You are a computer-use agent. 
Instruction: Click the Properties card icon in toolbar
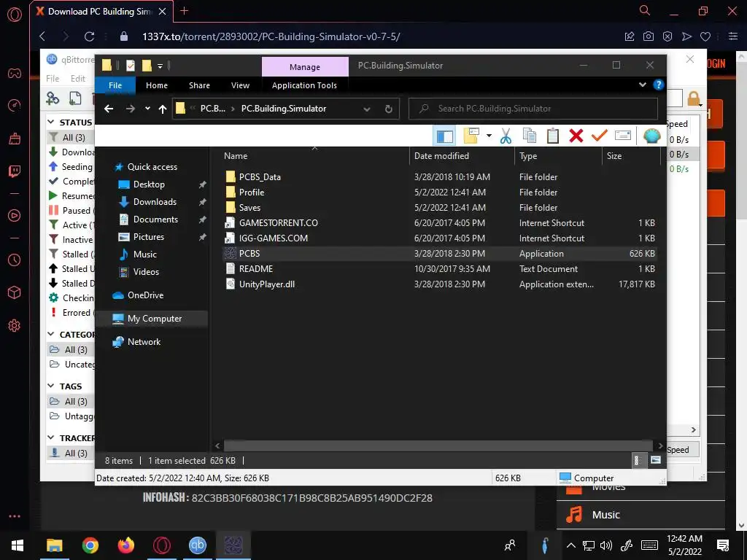[623, 136]
